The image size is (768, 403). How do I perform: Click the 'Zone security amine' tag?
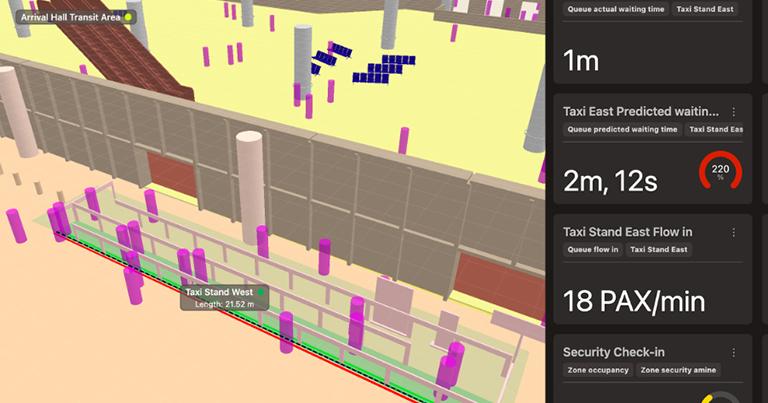pos(679,370)
